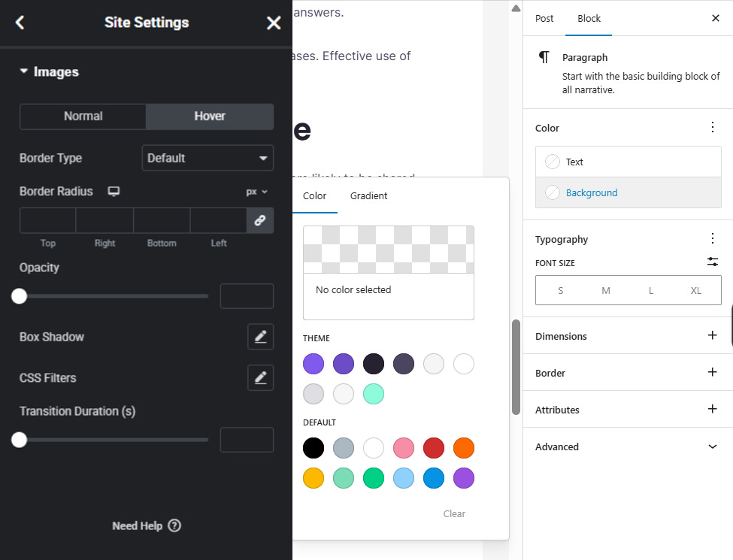Image resolution: width=733 pixels, height=560 pixels.
Task: Switch to the Gradient tab
Action: (x=368, y=195)
